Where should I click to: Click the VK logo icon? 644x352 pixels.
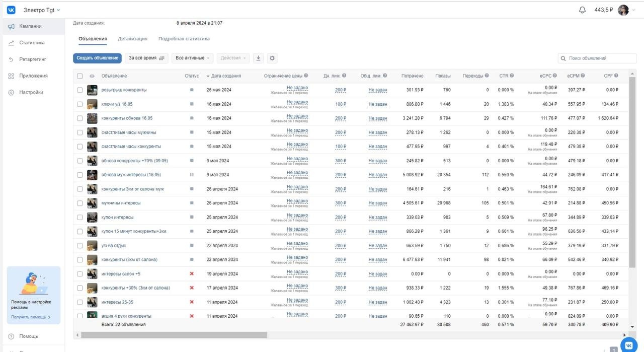click(x=11, y=10)
